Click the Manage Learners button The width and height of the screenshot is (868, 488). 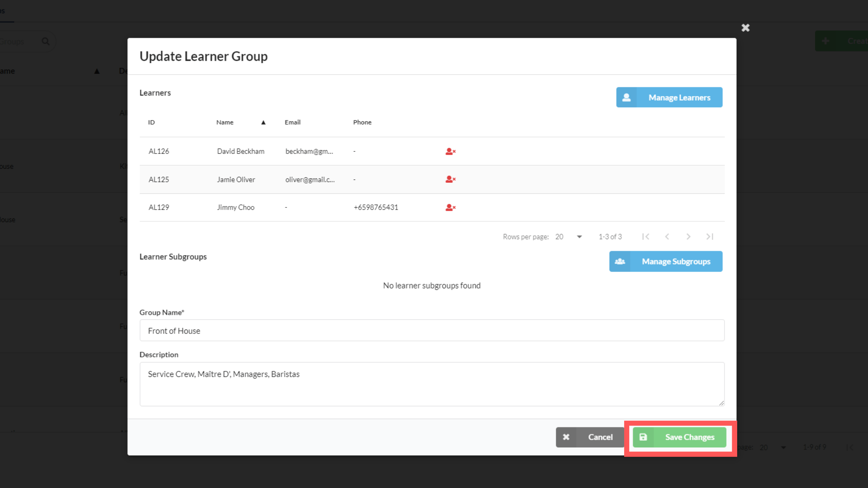click(x=669, y=97)
